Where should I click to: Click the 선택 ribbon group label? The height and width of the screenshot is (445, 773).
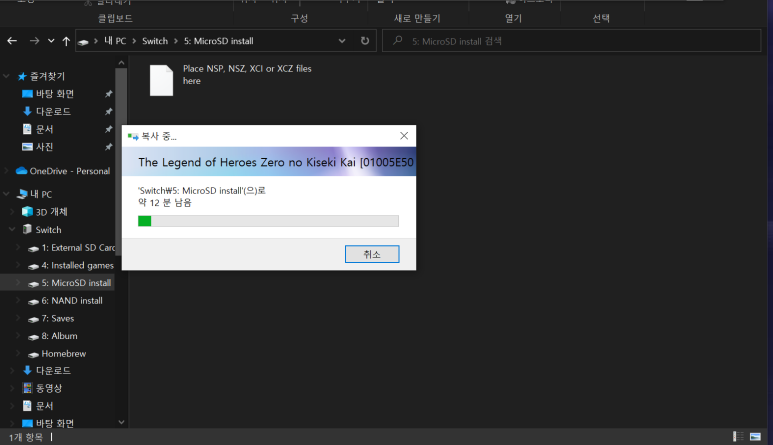601,18
